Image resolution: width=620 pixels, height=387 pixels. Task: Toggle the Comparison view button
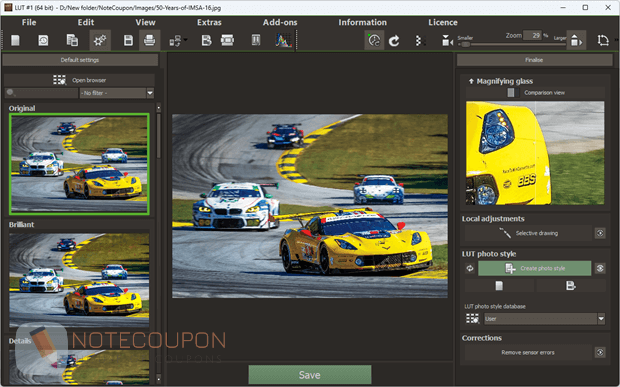pos(535,93)
